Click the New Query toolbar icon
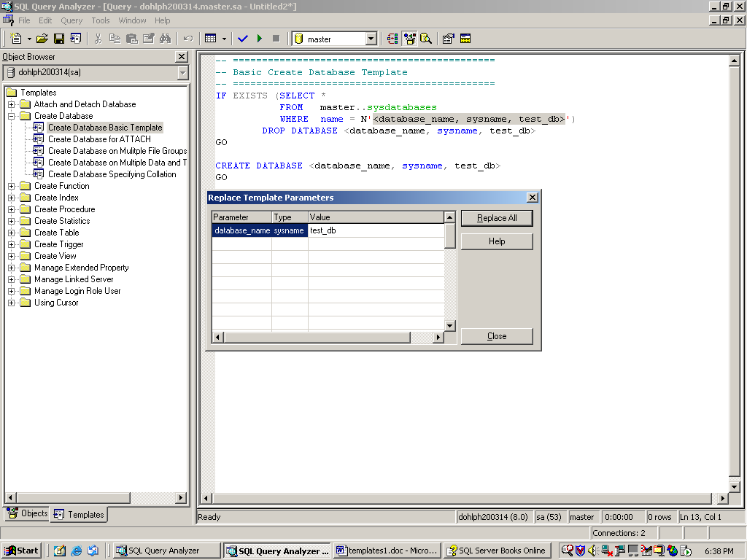Image resolution: width=747 pixels, height=560 pixels. tap(16, 39)
